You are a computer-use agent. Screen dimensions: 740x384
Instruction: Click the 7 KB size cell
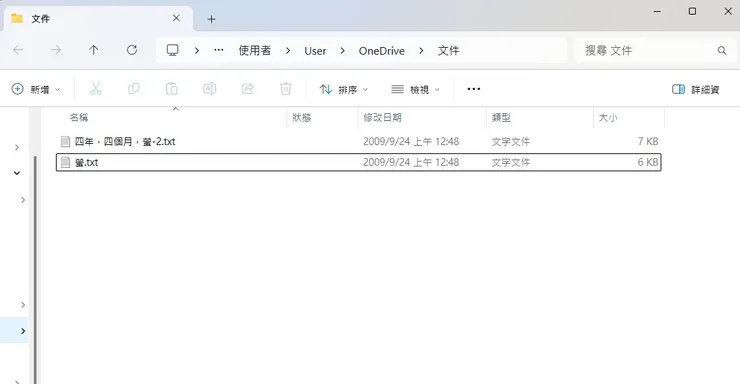(x=648, y=142)
